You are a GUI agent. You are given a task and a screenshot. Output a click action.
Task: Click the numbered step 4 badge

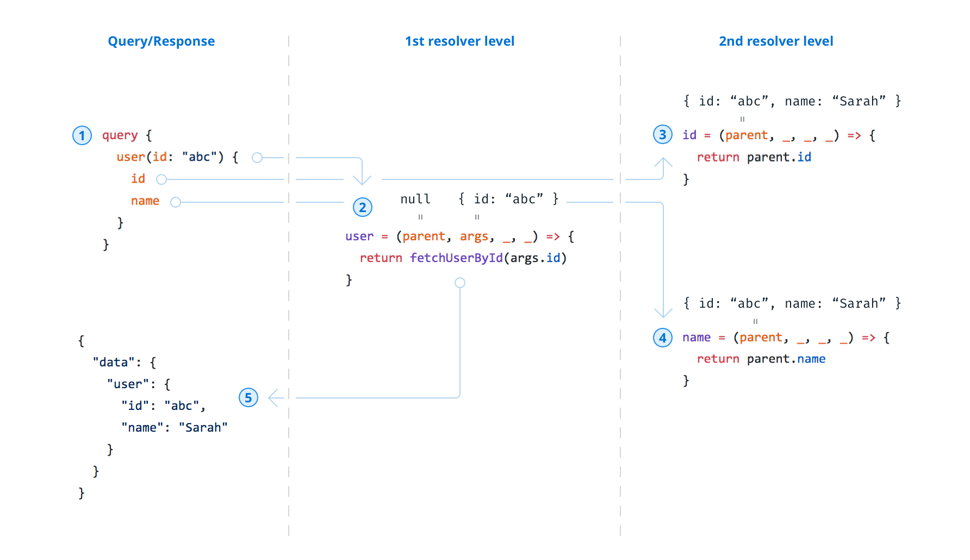click(662, 338)
